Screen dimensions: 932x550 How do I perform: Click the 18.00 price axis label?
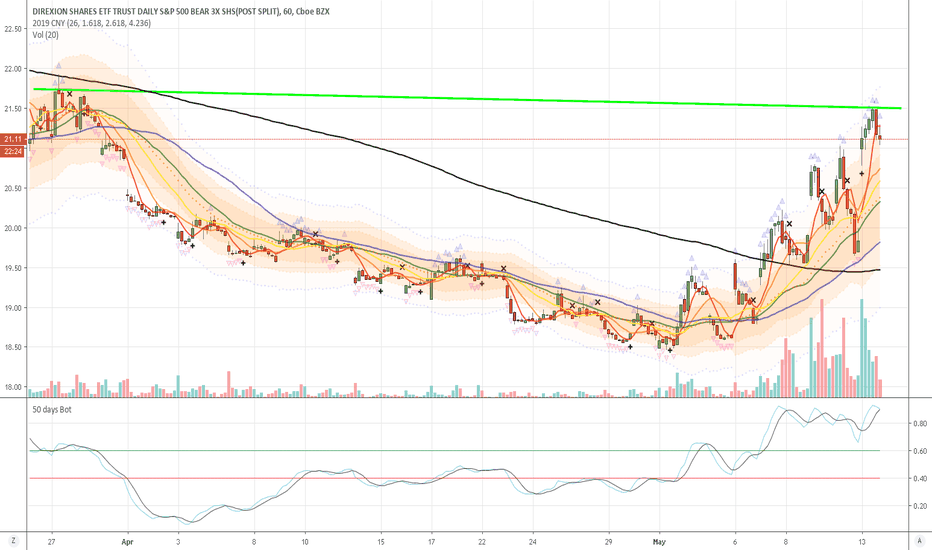pos(13,387)
